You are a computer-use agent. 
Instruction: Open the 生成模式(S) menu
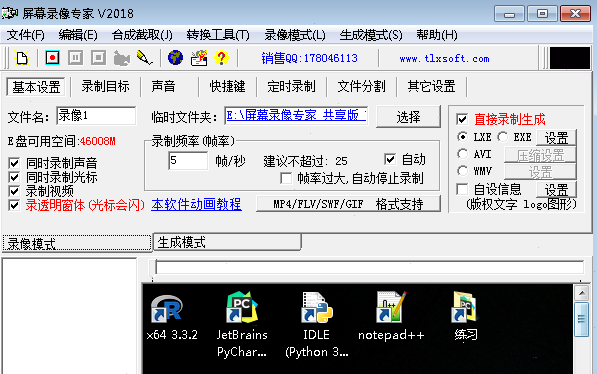[x=371, y=35]
